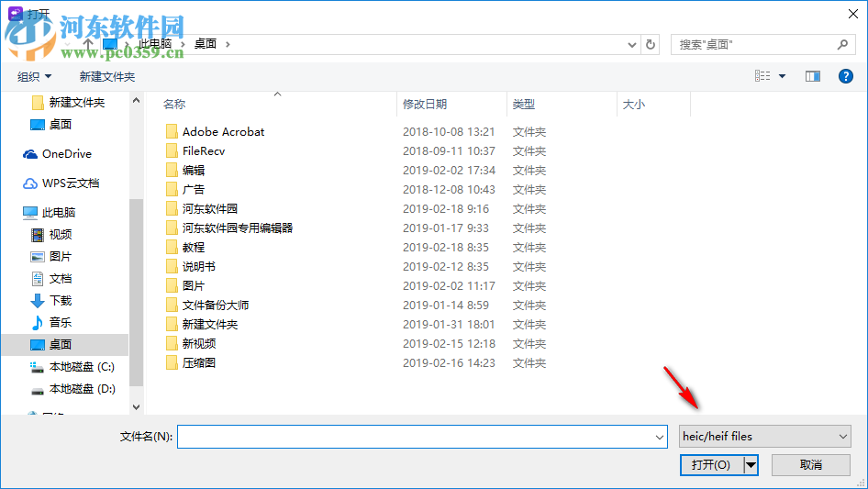Select the 河东软件园 folder icon
Viewport: 868px width, 489px height.
click(x=172, y=209)
